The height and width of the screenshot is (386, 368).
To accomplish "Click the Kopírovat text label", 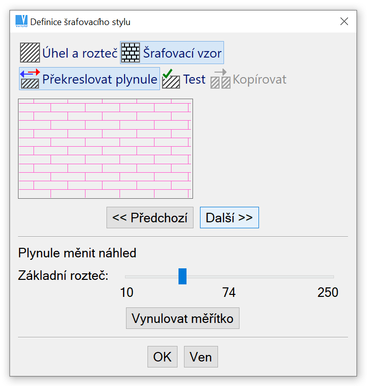I will [259, 79].
